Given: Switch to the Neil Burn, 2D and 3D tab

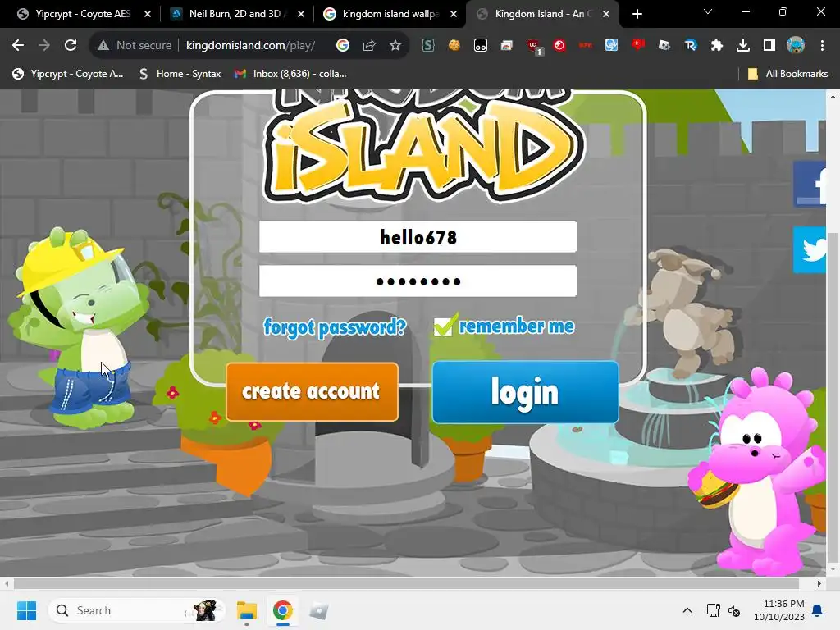Looking at the screenshot, I should pyautogui.click(x=235, y=14).
